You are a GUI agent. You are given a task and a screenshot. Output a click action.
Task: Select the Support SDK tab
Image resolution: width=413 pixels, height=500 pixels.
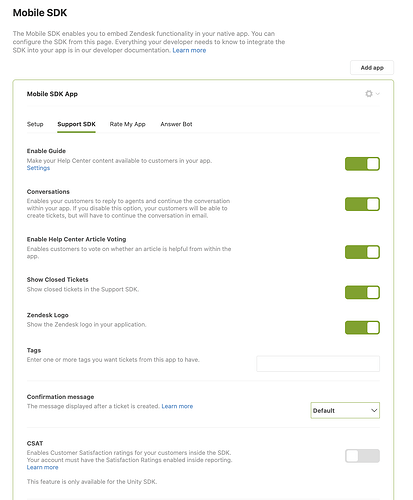76,124
